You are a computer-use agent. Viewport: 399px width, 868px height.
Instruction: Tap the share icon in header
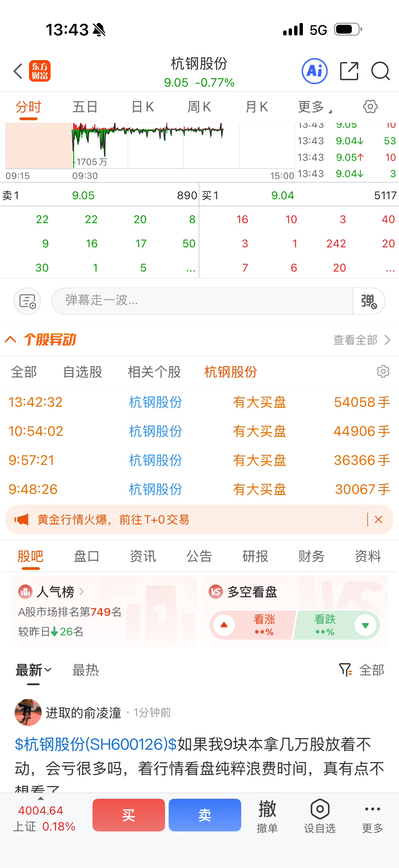349,71
